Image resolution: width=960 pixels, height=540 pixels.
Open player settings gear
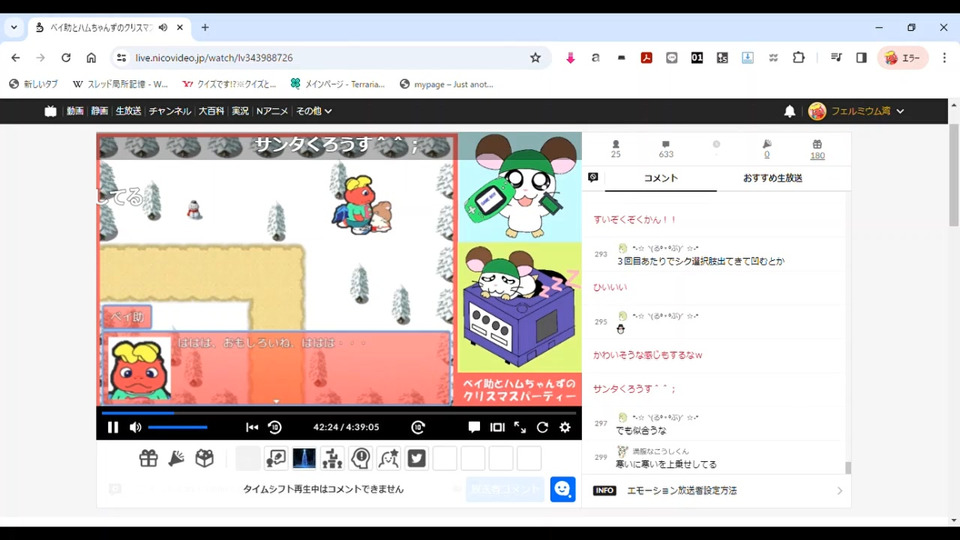[565, 427]
